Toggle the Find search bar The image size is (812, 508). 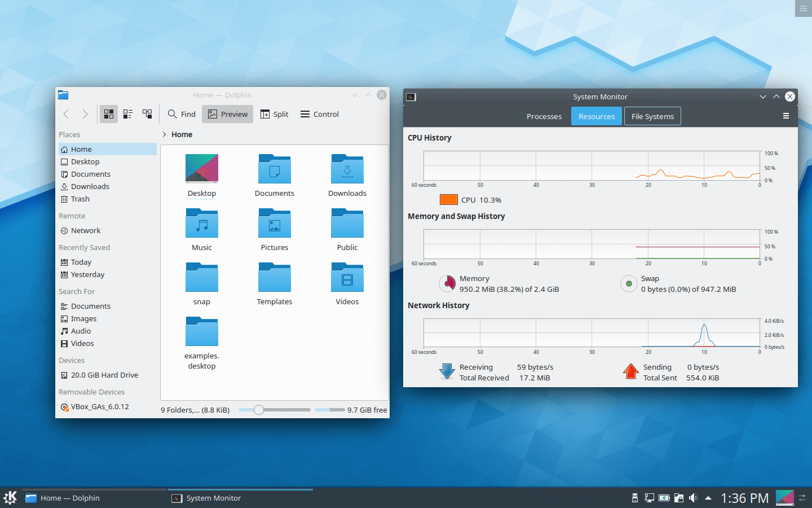point(182,114)
